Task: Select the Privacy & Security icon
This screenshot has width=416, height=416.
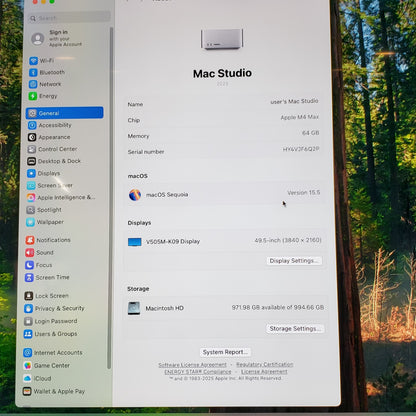Action: [x=29, y=308]
